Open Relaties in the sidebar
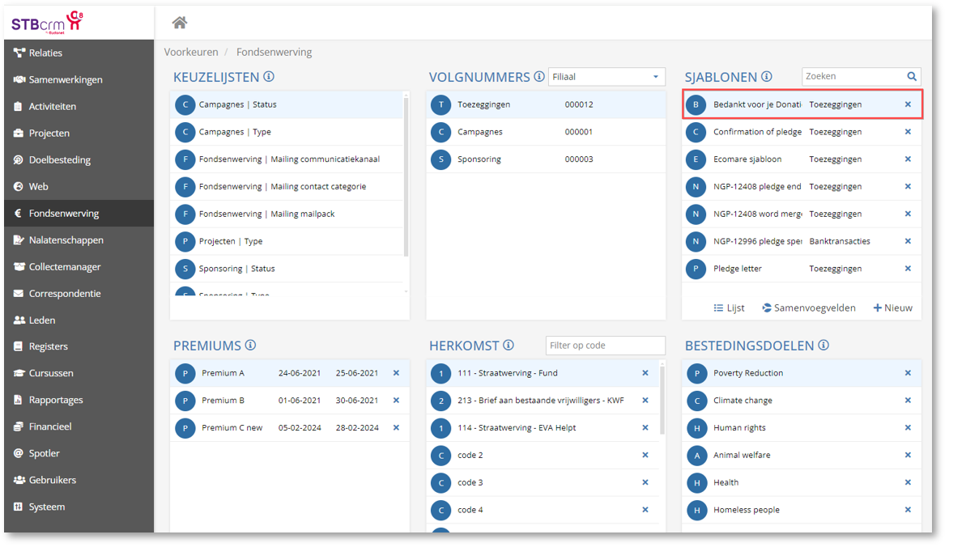The image size is (966, 560). [x=79, y=53]
